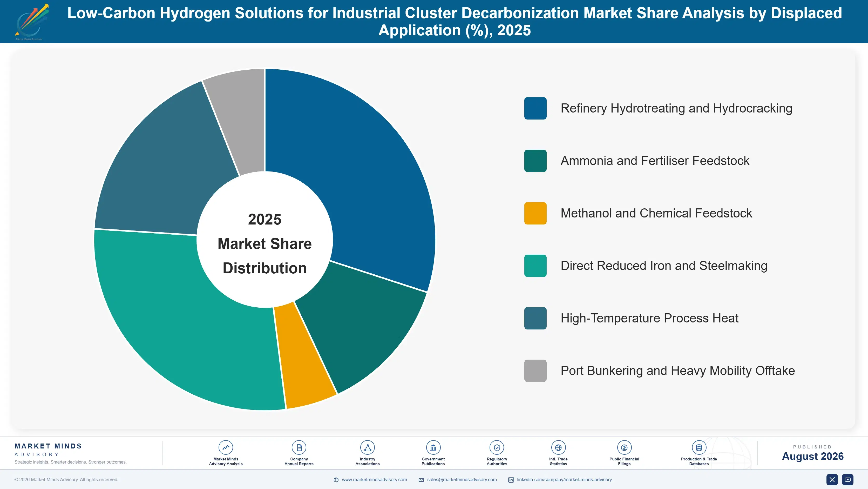Click the chart title in header banner
This screenshot has width=868, height=489.
455,22
